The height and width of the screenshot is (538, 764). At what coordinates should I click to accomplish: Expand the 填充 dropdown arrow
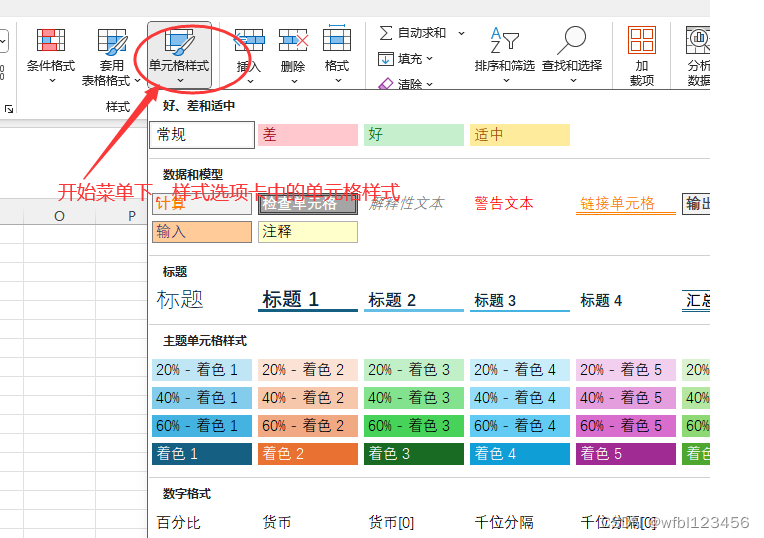(429, 58)
